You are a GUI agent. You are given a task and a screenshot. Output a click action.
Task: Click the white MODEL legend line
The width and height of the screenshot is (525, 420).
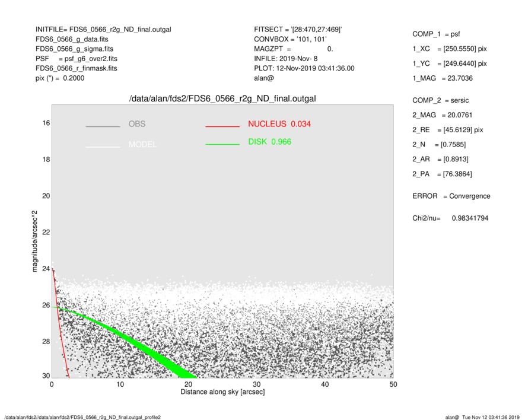pos(103,147)
